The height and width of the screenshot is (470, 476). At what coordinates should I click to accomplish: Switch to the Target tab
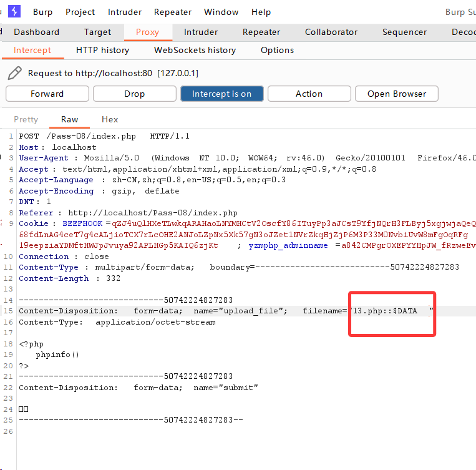click(97, 32)
